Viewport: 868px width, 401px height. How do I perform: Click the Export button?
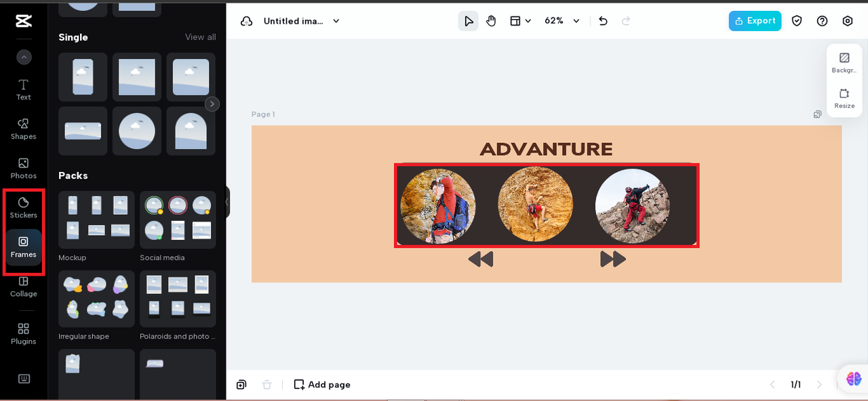point(755,21)
